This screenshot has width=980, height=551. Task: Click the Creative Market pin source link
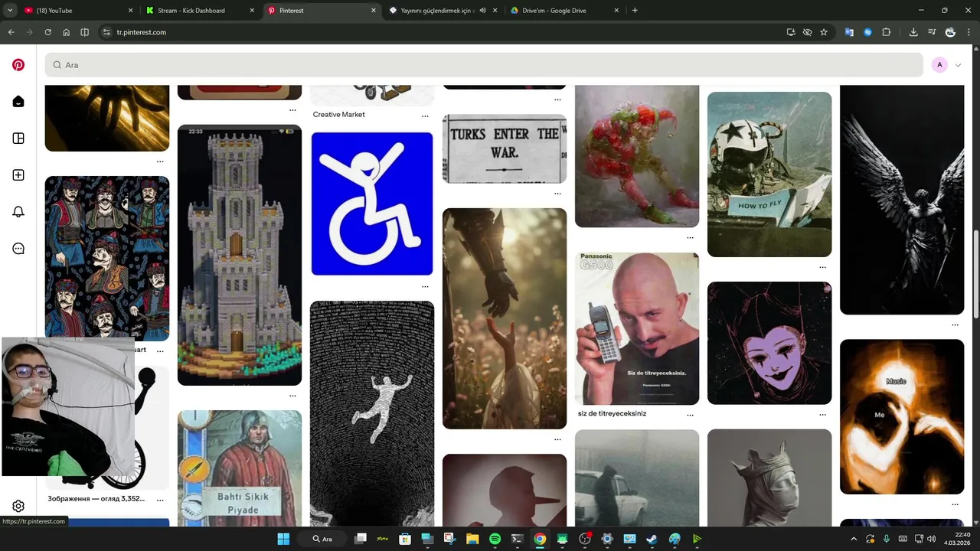[x=339, y=115]
